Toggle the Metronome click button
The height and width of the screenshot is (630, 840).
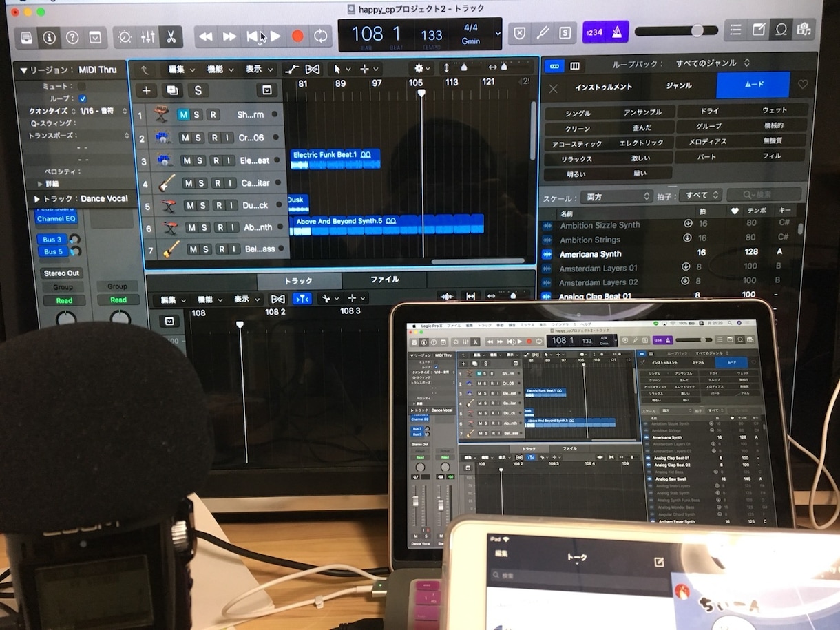coord(617,32)
